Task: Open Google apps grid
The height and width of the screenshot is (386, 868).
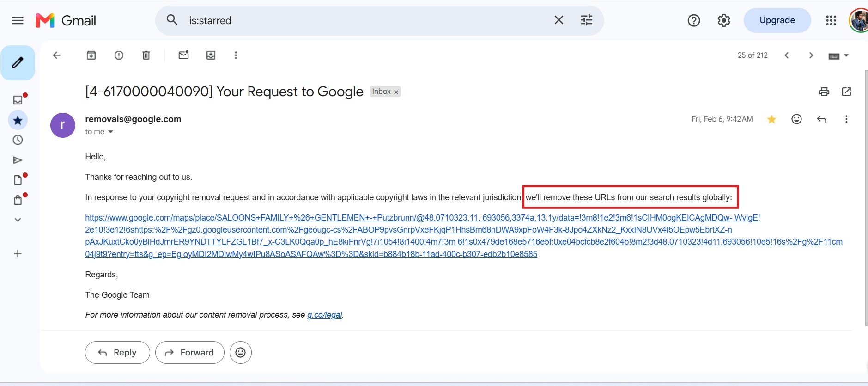Action: (831, 20)
